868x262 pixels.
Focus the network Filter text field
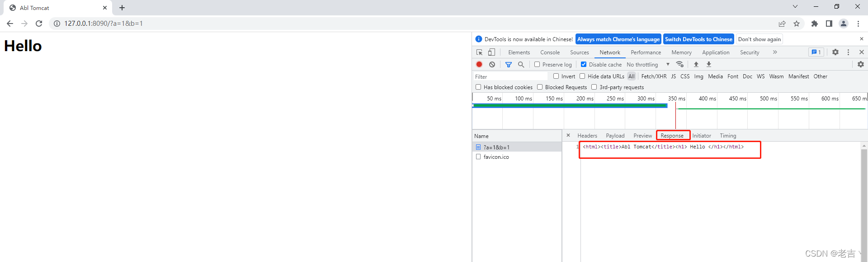(510, 76)
